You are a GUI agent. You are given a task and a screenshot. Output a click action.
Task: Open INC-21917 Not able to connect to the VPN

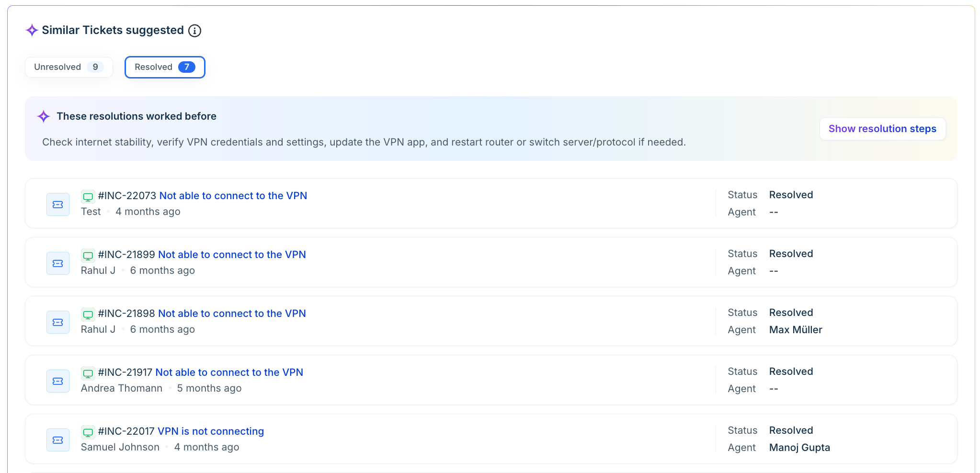229,372
